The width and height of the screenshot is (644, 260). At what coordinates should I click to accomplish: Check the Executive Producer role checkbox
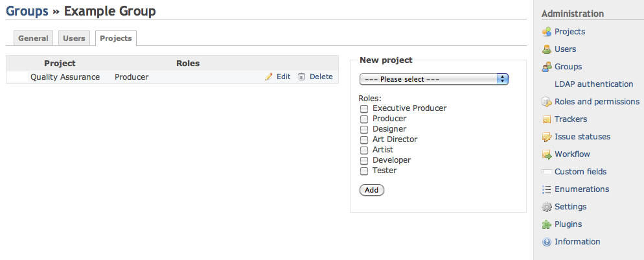tap(364, 109)
